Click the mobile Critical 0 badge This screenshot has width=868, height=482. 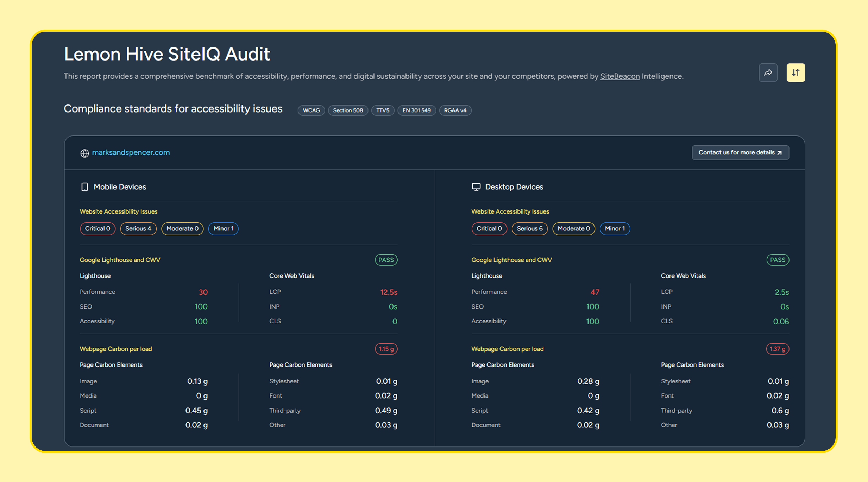tap(98, 228)
